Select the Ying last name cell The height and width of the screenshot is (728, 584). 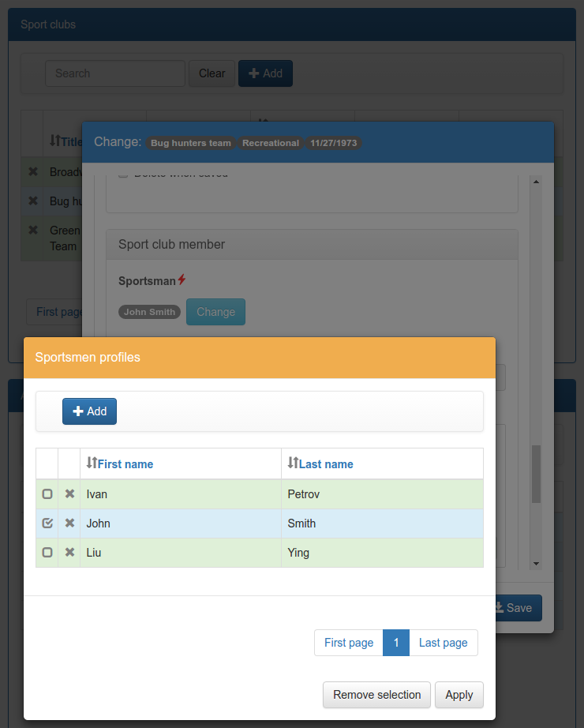382,553
